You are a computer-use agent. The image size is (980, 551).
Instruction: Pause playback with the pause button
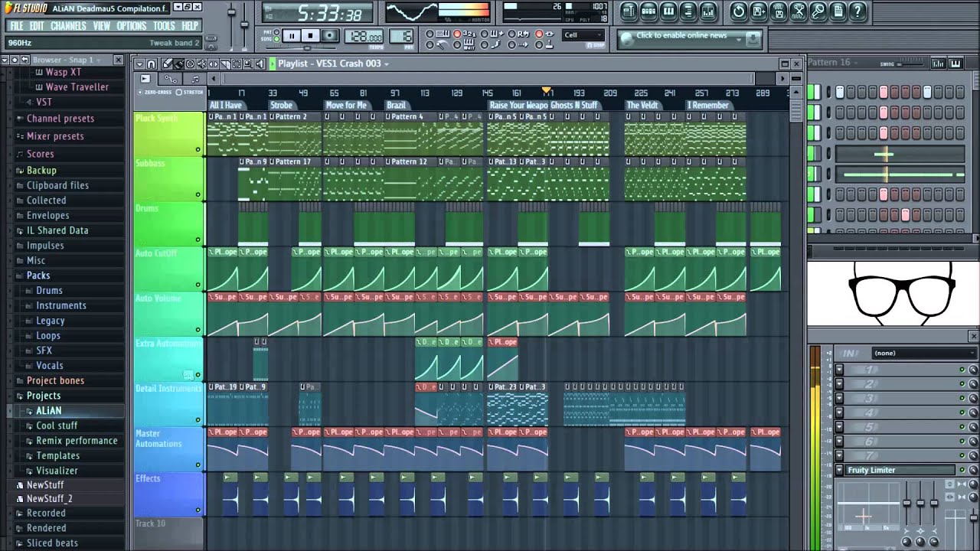[x=292, y=36]
